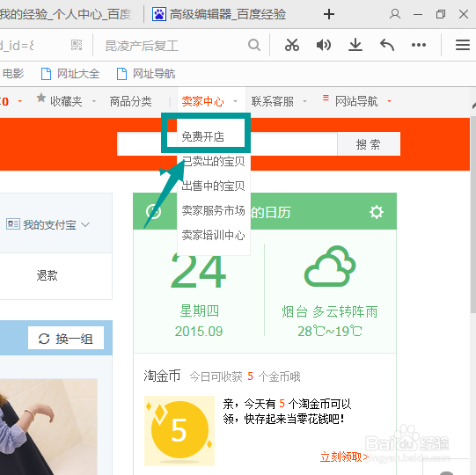Expand the 网站导航 dropdown arrow

pos(389,101)
